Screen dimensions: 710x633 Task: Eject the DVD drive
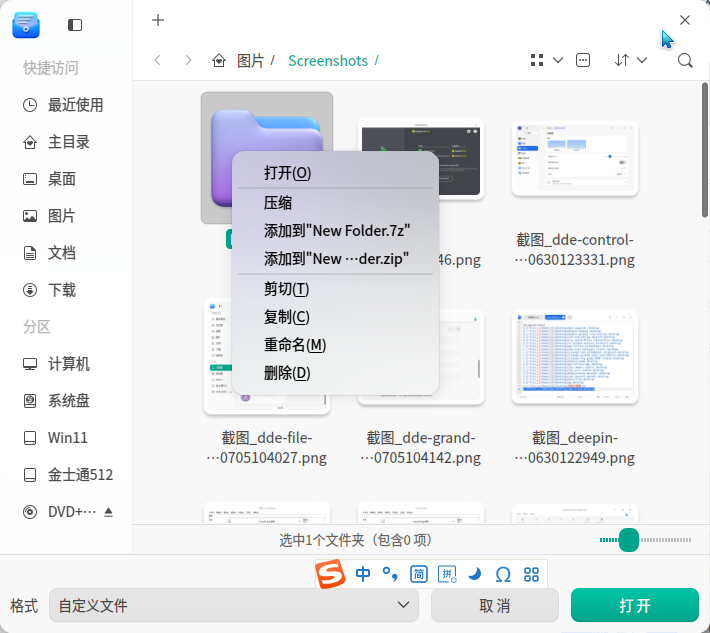(108, 512)
